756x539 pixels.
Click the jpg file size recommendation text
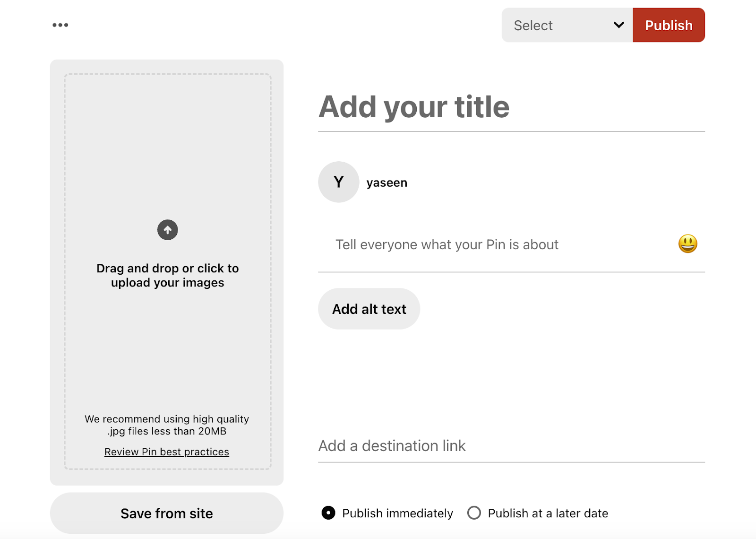167,425
